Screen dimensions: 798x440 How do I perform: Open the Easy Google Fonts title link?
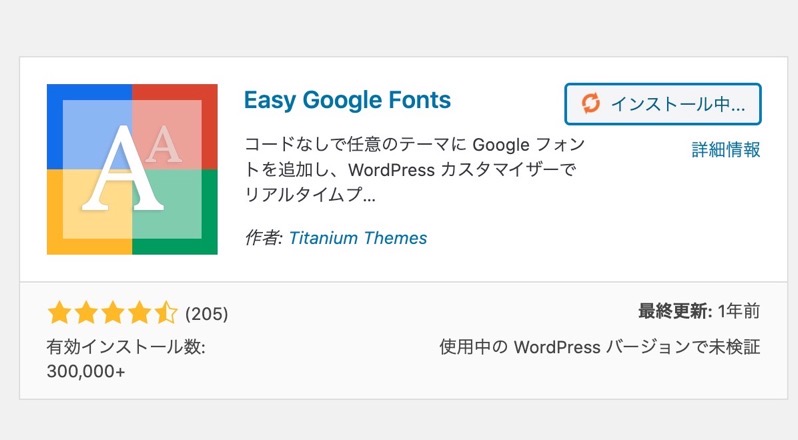click(x=347, y=100)
